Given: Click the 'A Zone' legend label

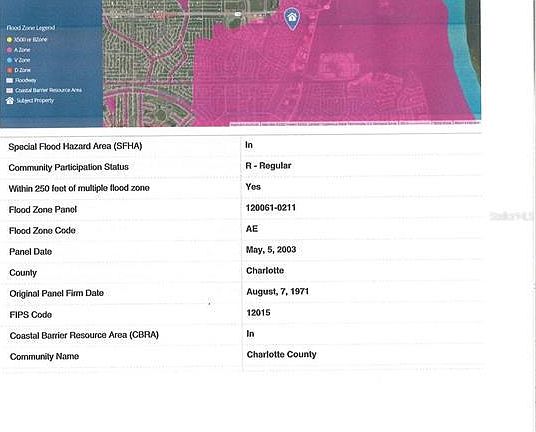Looking at the screenshot, I should click(22, 50).
